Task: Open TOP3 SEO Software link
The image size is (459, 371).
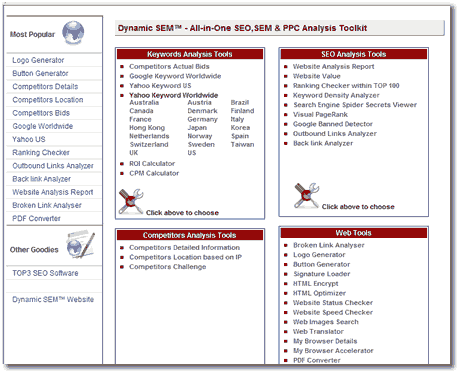Action: pyautogui.click(x=45, y=273)
